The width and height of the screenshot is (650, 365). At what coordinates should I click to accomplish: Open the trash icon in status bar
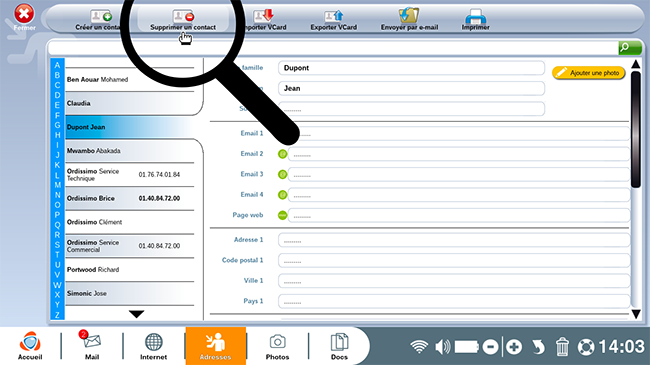click(562, 346)
